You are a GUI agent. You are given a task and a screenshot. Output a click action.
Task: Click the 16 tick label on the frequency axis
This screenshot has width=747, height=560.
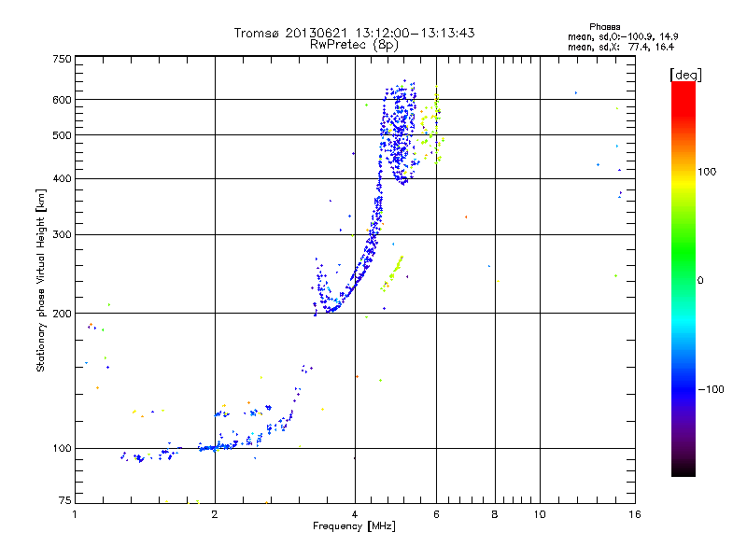[635, 514]
